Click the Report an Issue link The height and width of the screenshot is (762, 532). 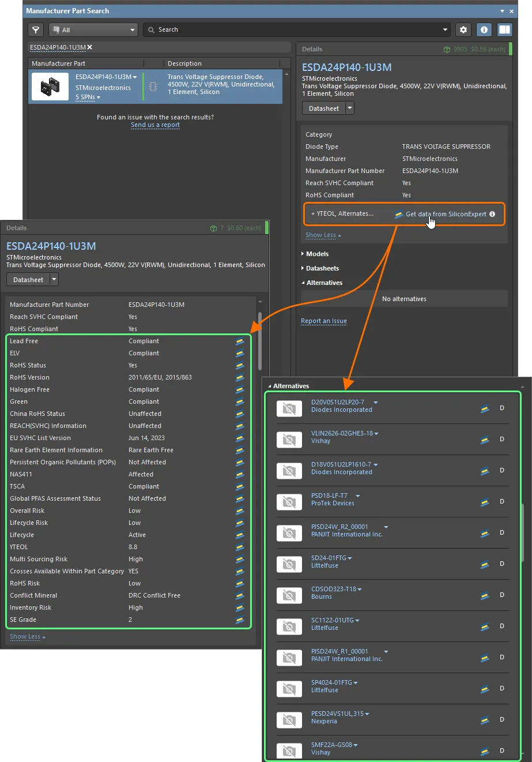click(324, 321)
